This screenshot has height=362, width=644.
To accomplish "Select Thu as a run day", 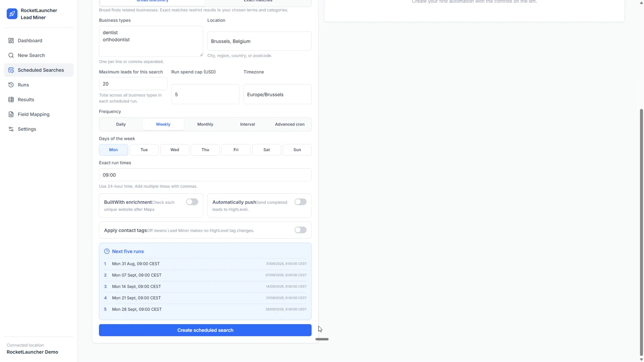I will pos(205,150).
